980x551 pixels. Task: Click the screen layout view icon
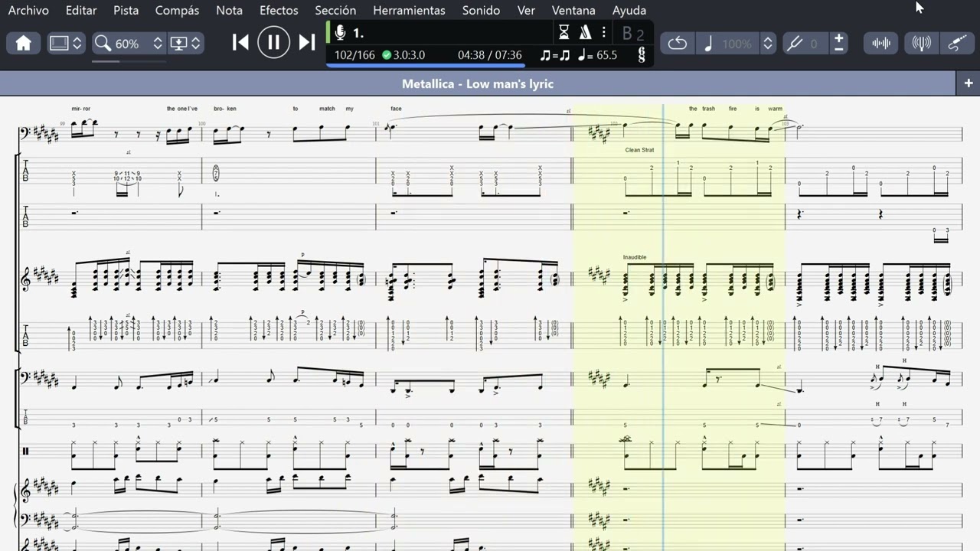(x=59, y=44)
